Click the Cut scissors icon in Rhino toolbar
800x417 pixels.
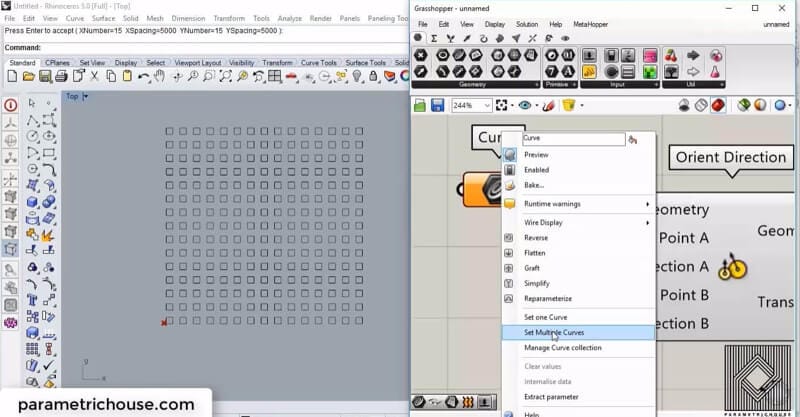pos(94,76)
